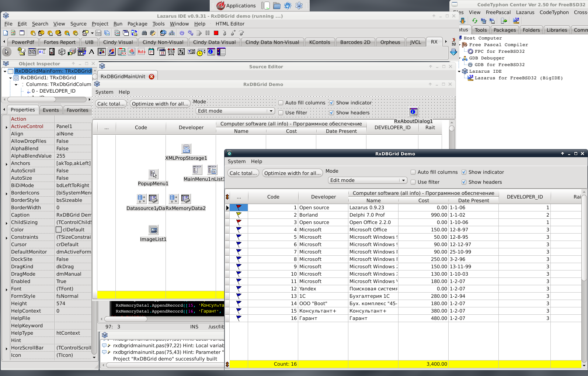Image resolution: width=588 pixels, height=376 pixels.
Task: Click the XMLPropStorage1 component on form designer
Action: click(186, 149)
